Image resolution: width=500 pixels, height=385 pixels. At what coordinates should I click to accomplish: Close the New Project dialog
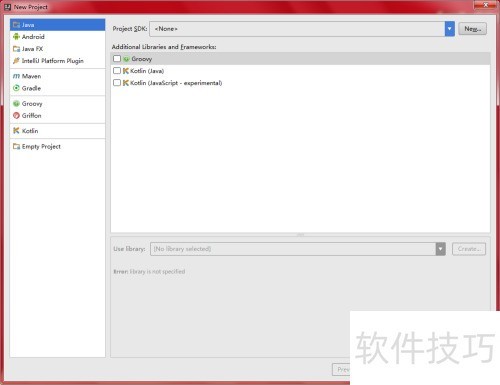(485, 5)
